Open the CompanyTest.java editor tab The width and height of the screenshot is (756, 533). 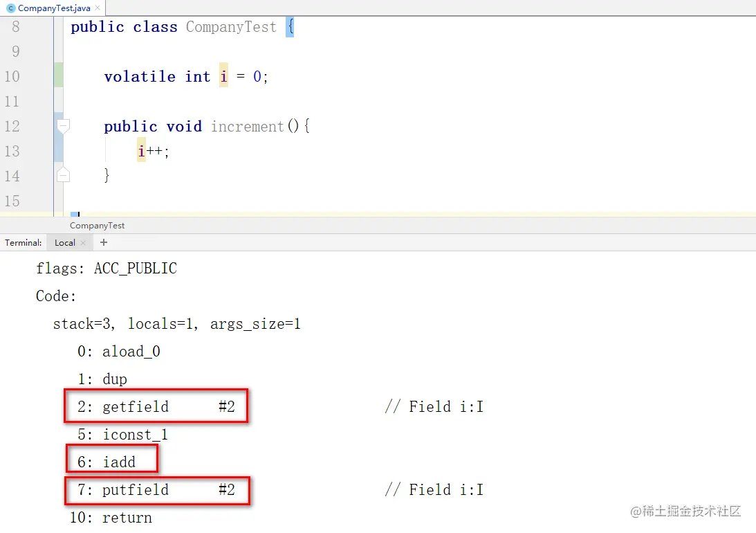pyautogui.click(x=53, y=8)
